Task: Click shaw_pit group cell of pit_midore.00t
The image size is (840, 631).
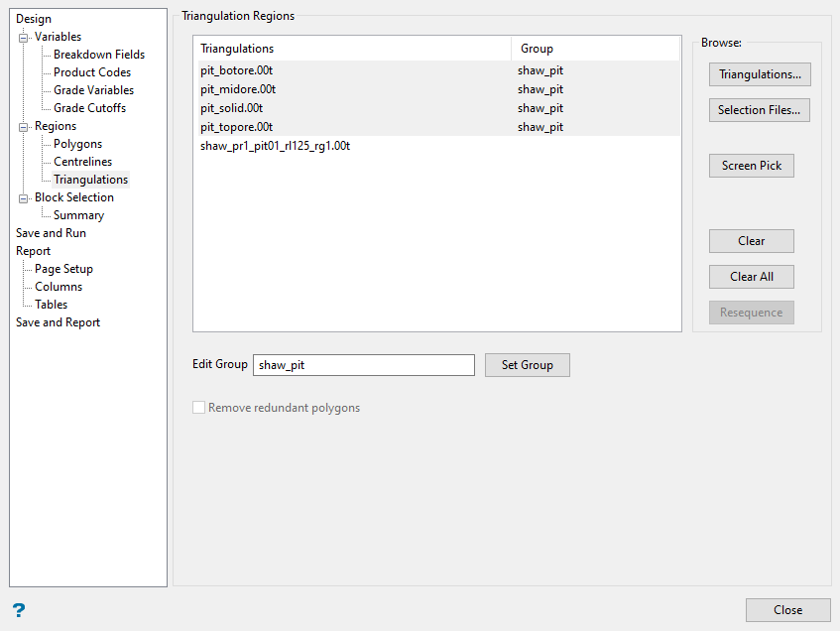Action: [x=540, y=89]
